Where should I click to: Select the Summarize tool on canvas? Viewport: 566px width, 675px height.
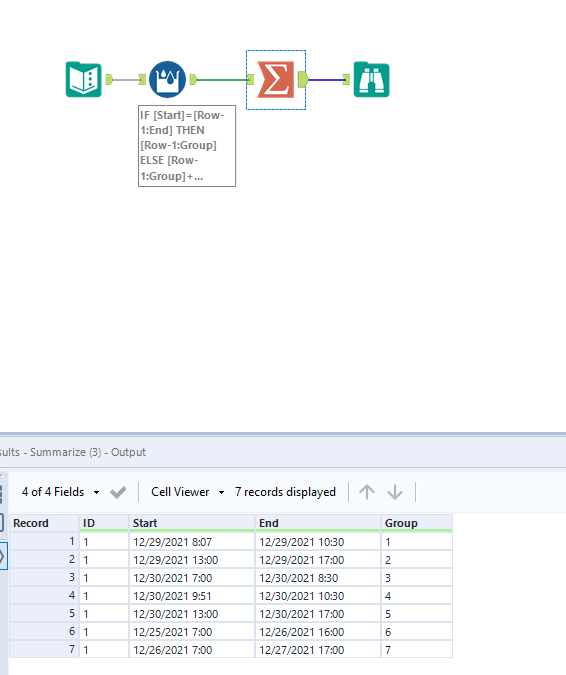coord(276,80)
